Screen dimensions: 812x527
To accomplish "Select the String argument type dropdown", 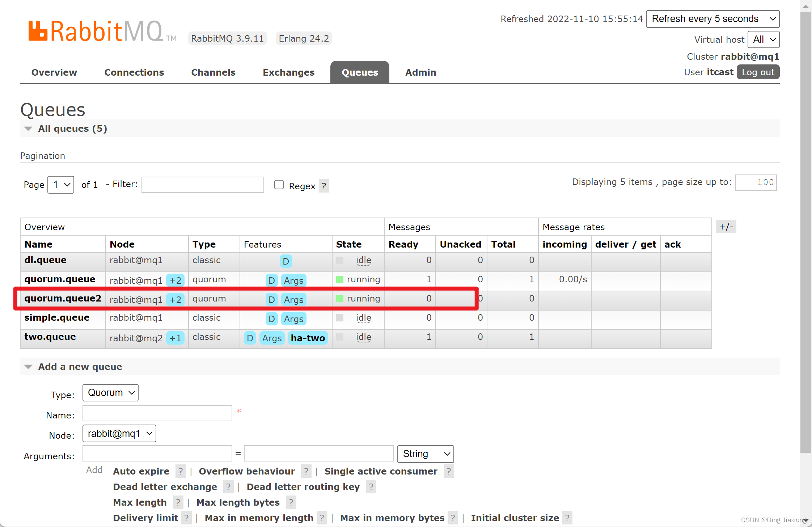I will tap(424, 454).
